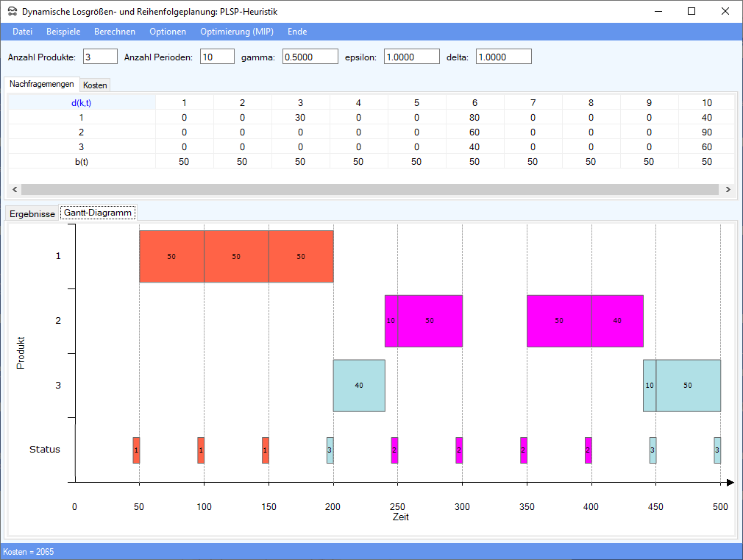
Task: Select the cell with value 80 in demand table
Action: click(x=474, y=117)
